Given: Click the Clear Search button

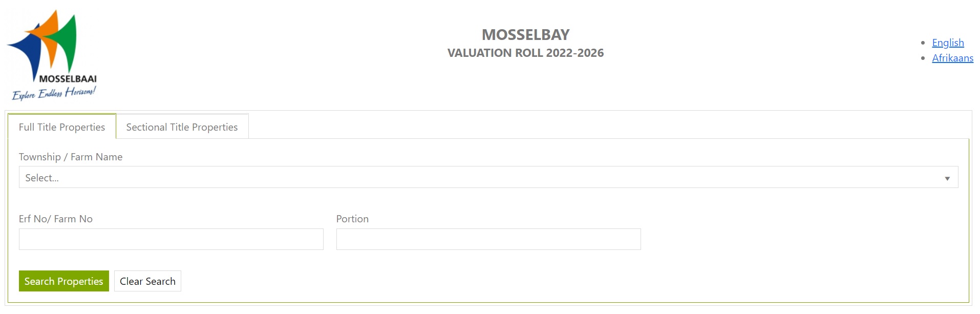Looking at the screenshot, I should point(147,281).
